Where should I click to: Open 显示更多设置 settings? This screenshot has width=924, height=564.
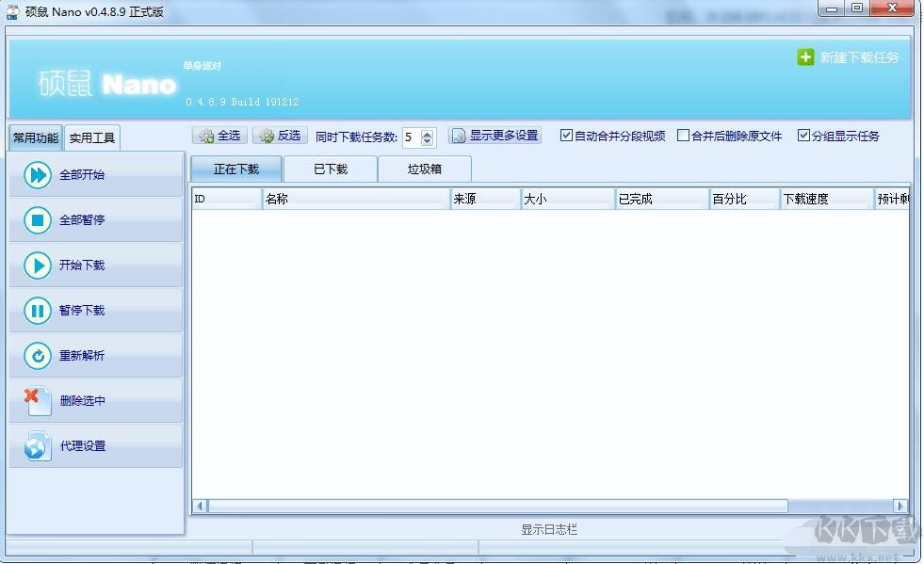pyautogui.click(x=495, y=136)
